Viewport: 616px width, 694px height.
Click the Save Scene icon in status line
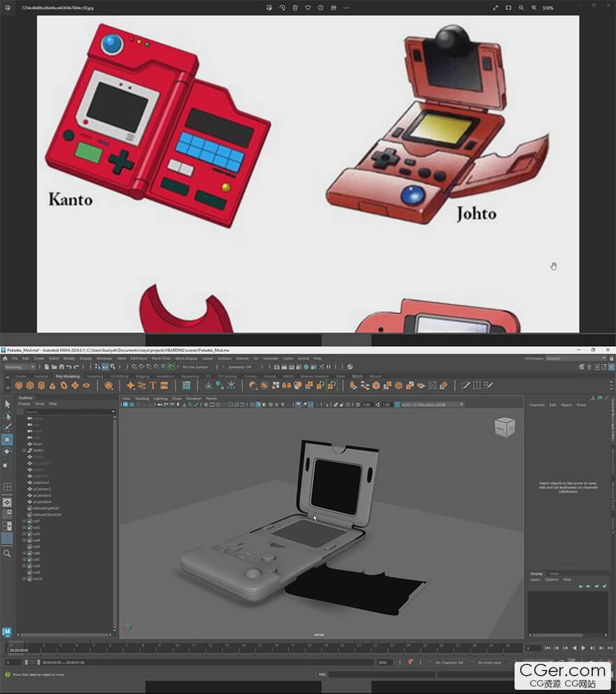[x=61, y=367]
